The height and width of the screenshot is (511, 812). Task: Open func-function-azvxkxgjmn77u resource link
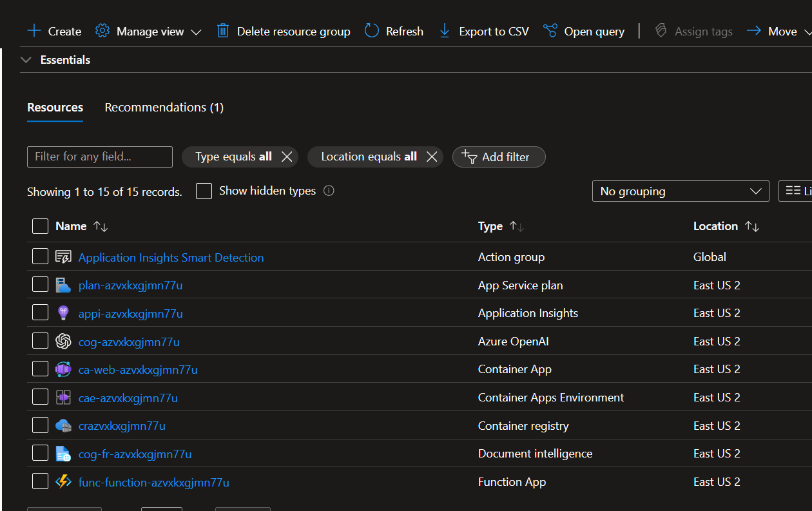[x=153, y=483]
